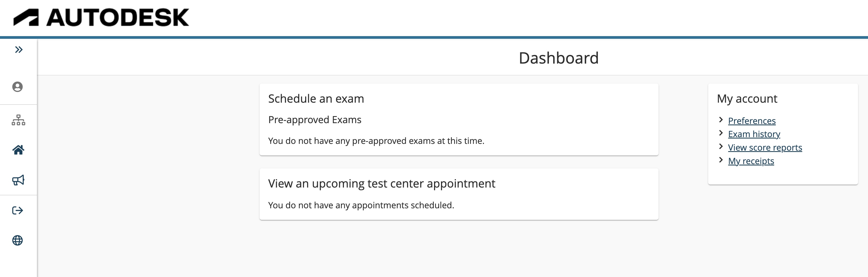Image resolution: width=868 pixels, height=277 pixels.
Task: Expand the collapsed navigation sidebar
Action: 19,49
